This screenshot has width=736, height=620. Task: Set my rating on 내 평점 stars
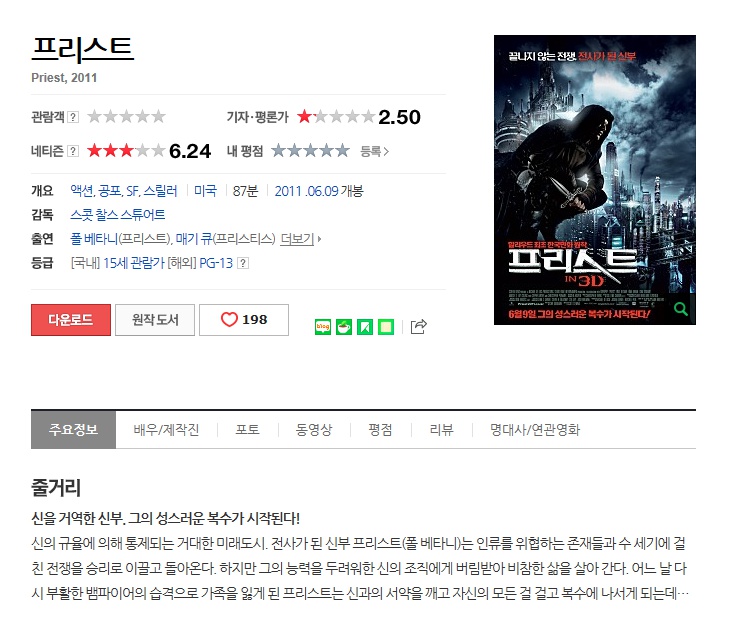310,151
